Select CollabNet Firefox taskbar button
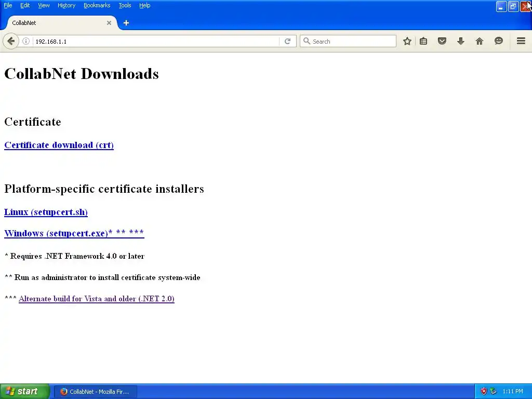 pyautogui.click(x=96, y=392)
